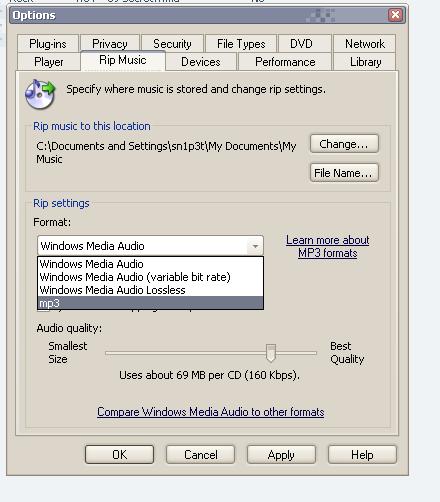Go to the Library tab
This screenshot has height=502, width=440.
(365, 62)
